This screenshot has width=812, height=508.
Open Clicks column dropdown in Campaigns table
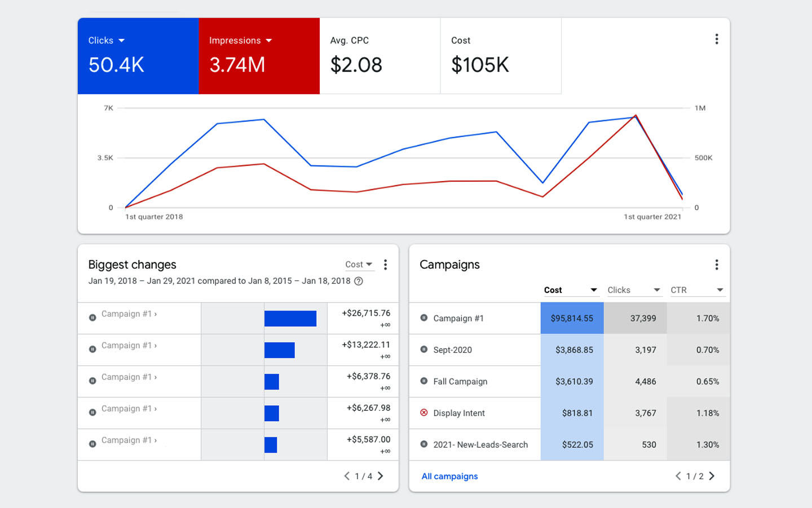(x=634, y=290)
